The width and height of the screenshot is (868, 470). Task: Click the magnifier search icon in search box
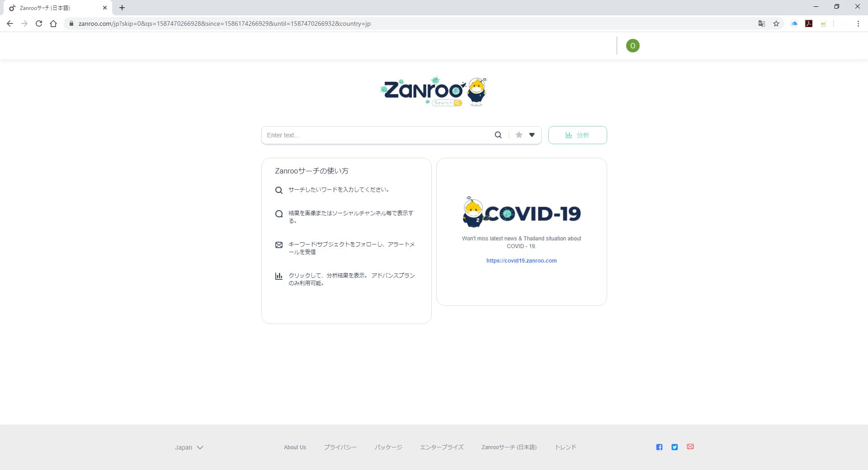[x=498, y=135]
